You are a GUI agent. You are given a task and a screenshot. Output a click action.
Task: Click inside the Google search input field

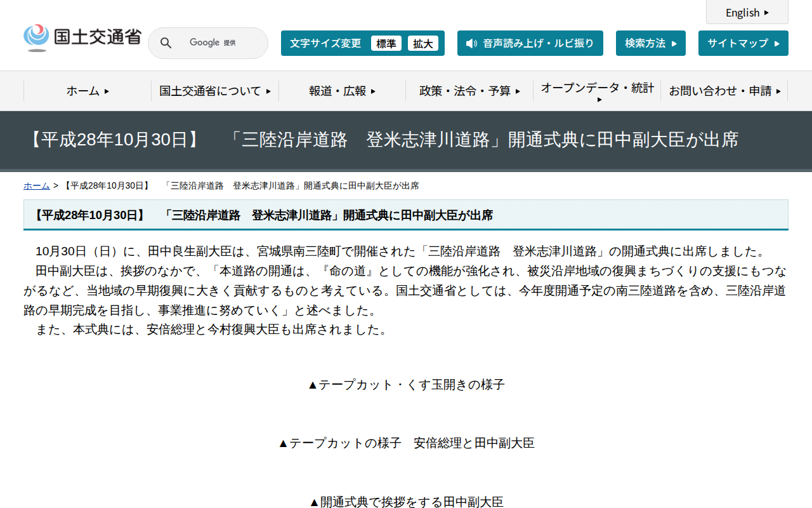(x=216, y=43)
